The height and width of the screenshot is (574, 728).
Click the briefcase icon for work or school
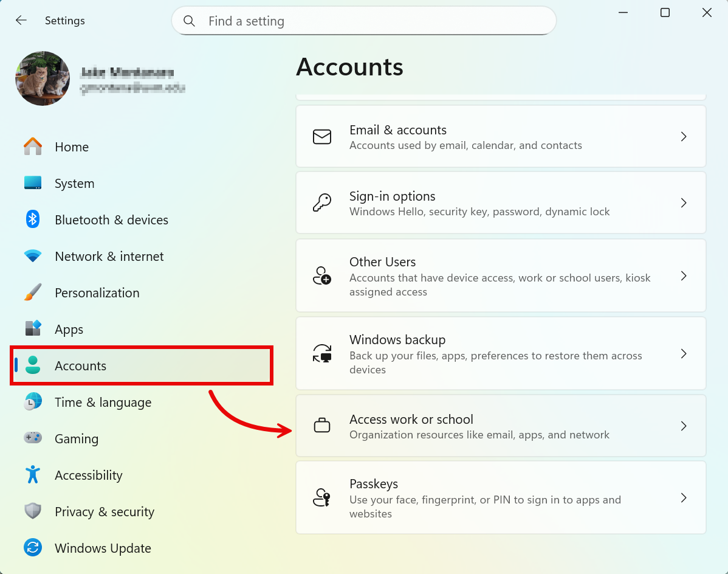point(322,426)
